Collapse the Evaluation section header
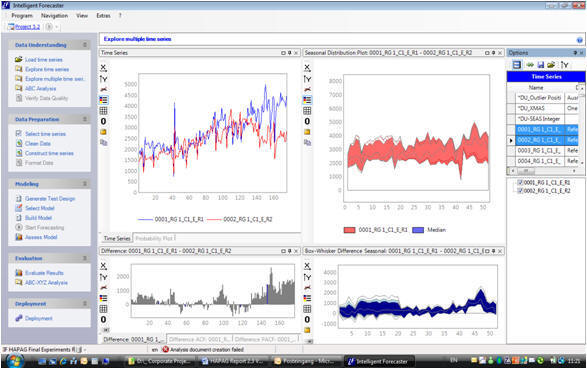587x369 pixels. (85, 258)
